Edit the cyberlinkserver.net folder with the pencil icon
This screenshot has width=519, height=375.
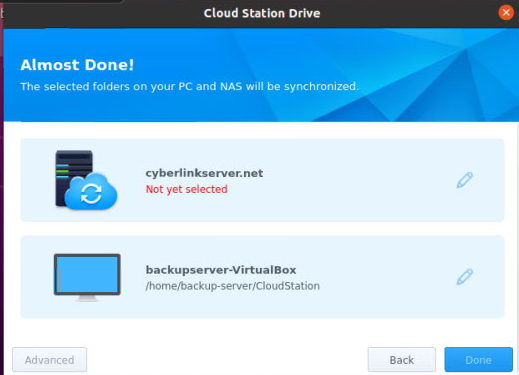[x=464, y=180]
